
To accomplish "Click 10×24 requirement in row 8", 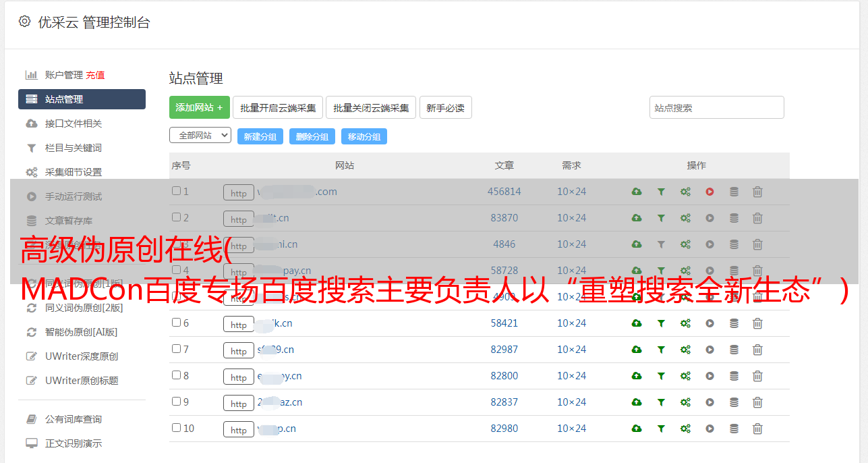I will [x=572, y=376].
